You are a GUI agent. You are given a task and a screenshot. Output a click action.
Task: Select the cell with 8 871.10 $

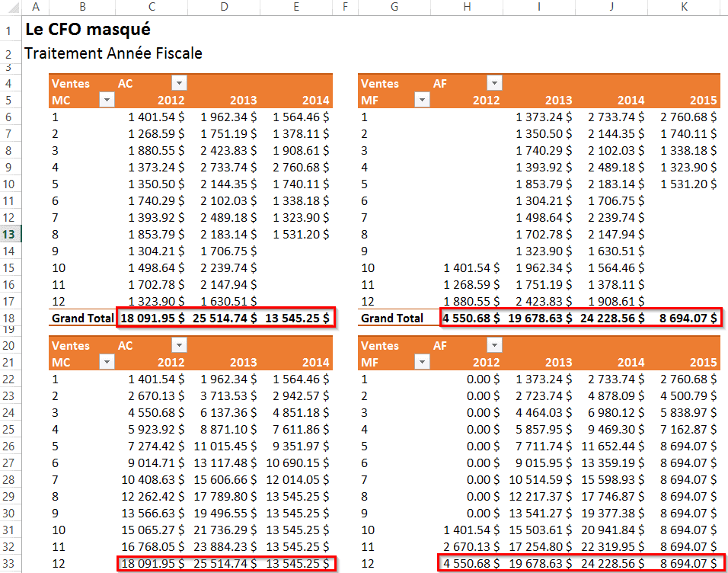225,429
